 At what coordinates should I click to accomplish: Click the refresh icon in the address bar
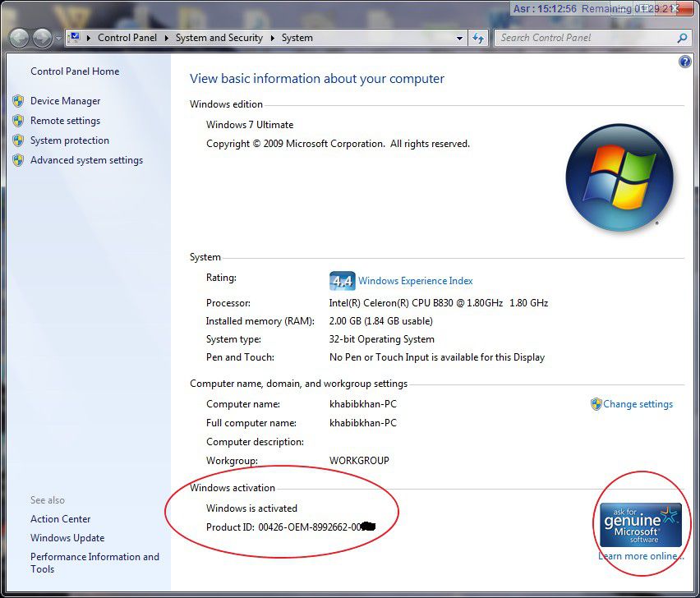pyautogui.click(x=478, y=38)
